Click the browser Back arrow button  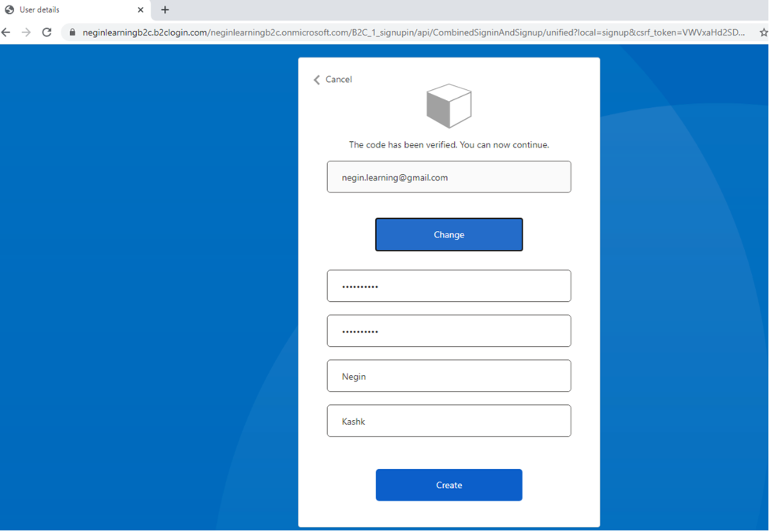pyautogui.click(x=6, y=32)
